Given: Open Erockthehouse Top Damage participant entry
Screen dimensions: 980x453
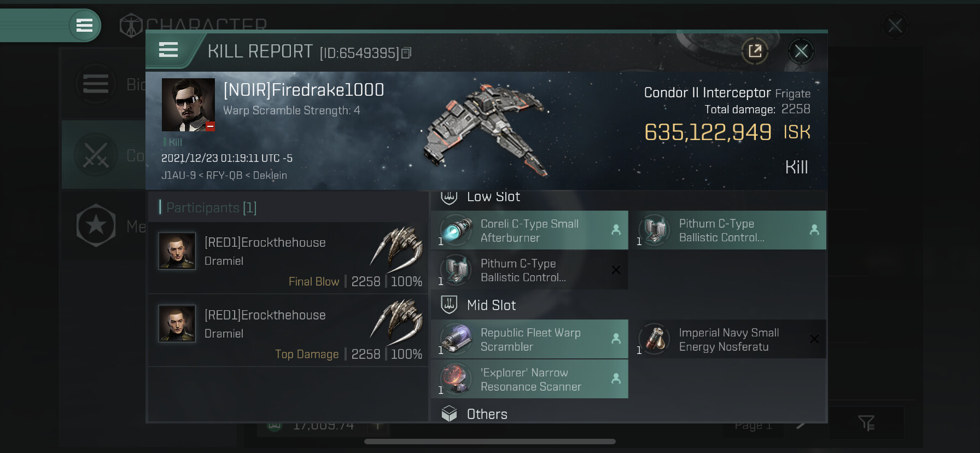Looking at the screenshot, I should [x=288, y=330].
